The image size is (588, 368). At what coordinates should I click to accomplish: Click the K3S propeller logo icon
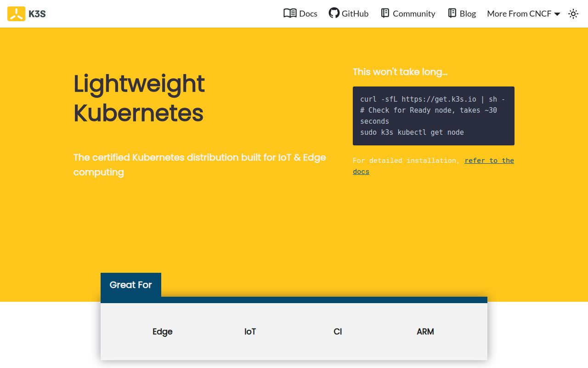[17, 14]
